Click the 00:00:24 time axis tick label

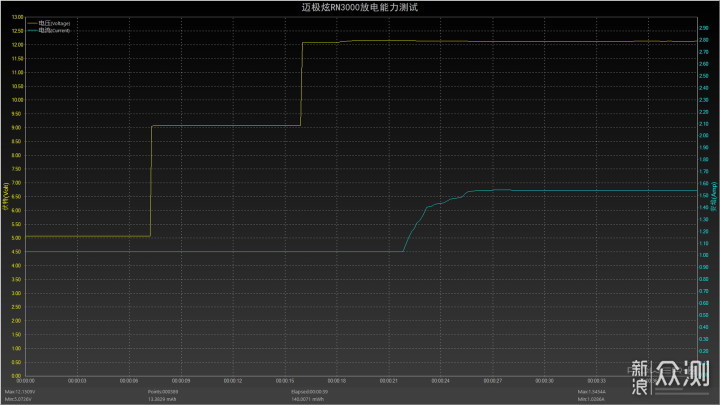point(440,381)
